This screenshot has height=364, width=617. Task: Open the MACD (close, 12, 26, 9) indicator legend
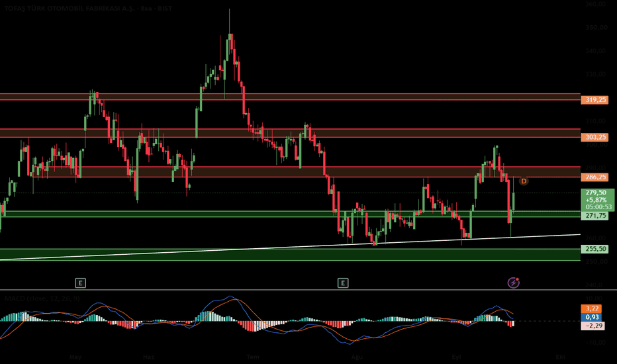click(x=42, y=298)
